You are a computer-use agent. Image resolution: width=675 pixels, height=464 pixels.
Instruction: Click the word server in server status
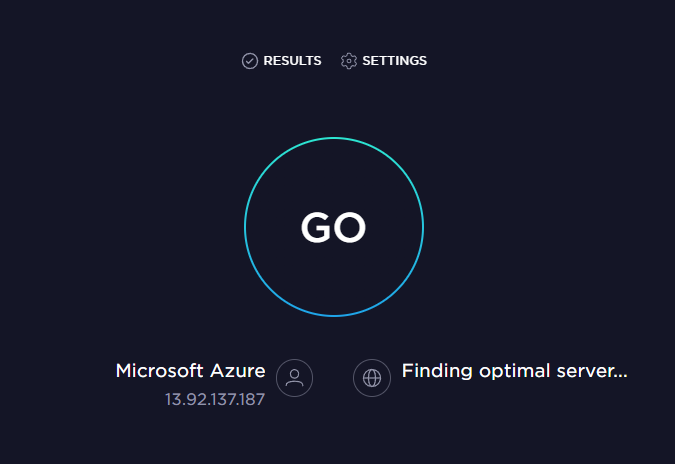[587, 373]
